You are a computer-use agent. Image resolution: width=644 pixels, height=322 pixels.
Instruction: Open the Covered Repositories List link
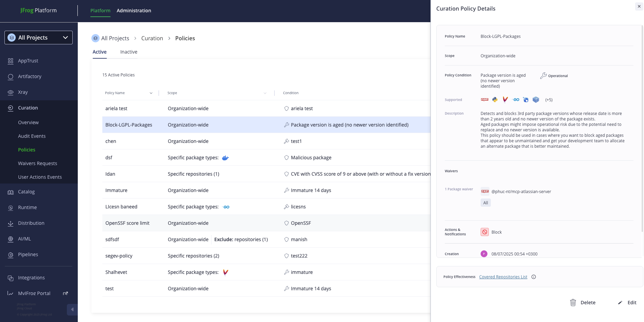pyautogui.click(x=503, y=277)
